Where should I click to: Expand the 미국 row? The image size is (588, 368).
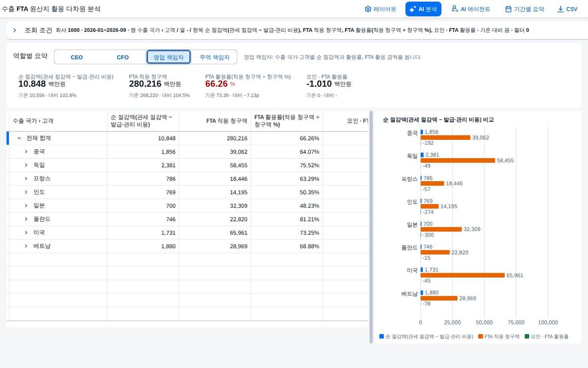(x=26, y=233)
